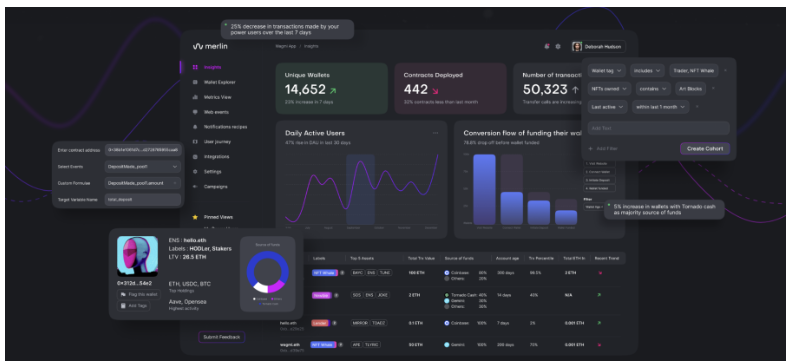Click the Art Blocks value field
Screen dimensions: 793x364
(691, 88)
